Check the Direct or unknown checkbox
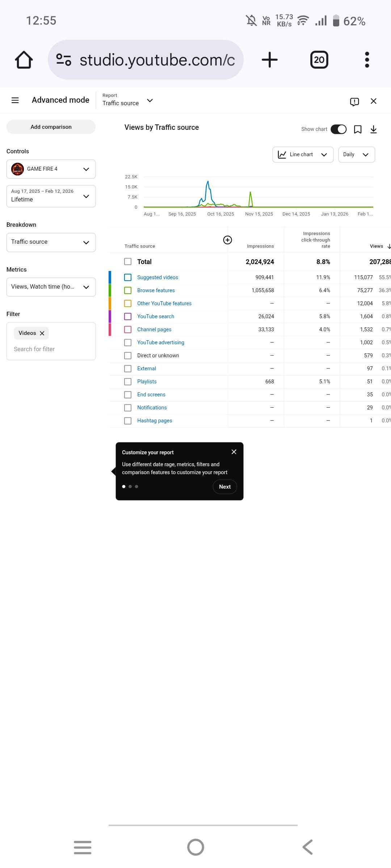Viewport: 391px width, 868px height. pyautogui.click(x=128, y=356)
